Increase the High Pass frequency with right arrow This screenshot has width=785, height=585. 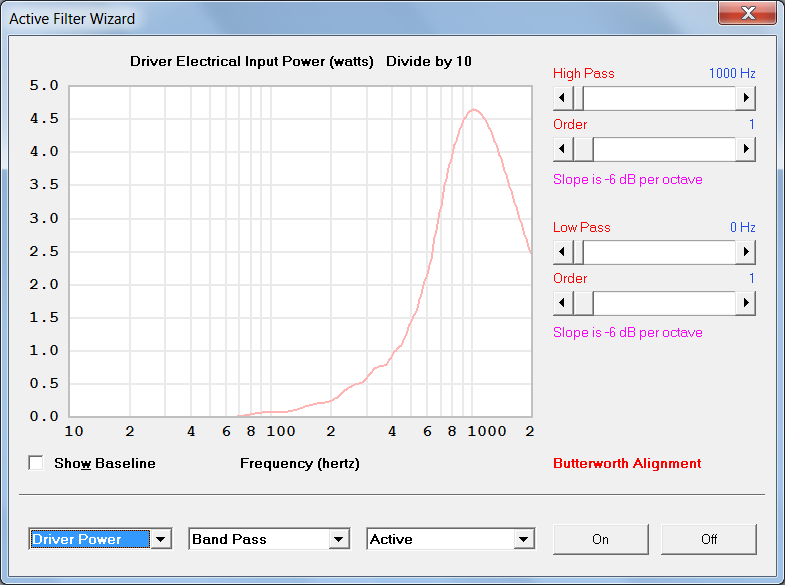pyautogui.click(x=745, y=98)
